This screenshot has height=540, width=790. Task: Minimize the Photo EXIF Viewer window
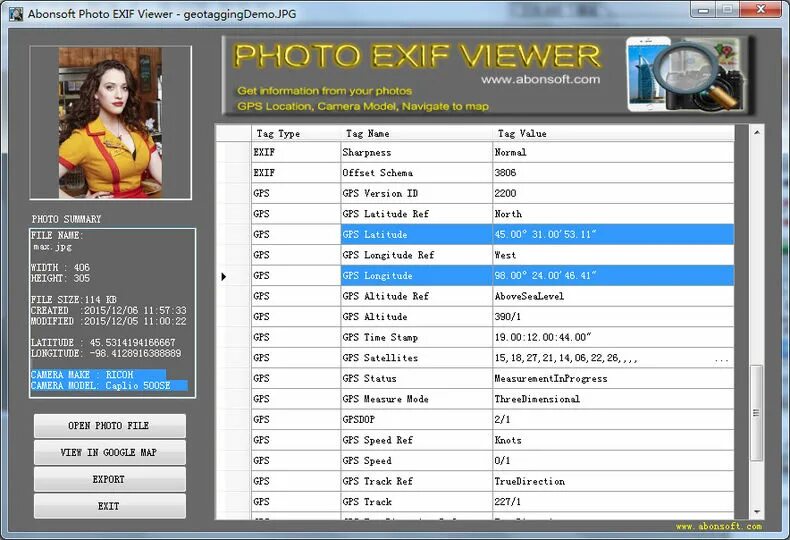pyautogui.click(x=704, y=9)
